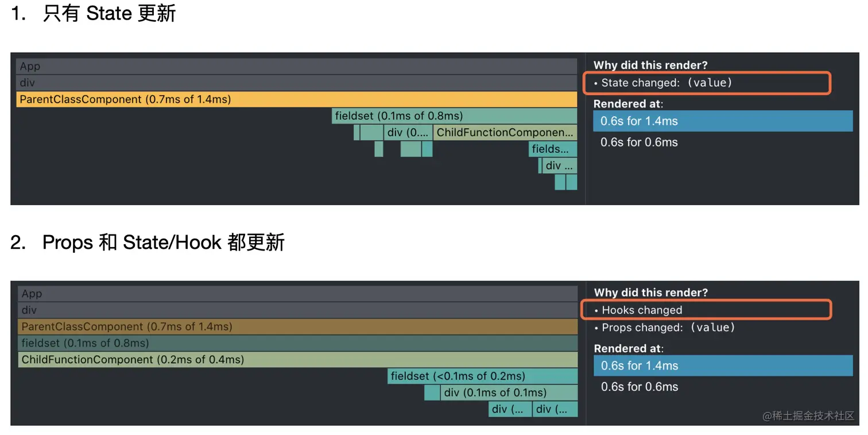
Task: Select the Props changed: (value) line
Action: (665, 328)
